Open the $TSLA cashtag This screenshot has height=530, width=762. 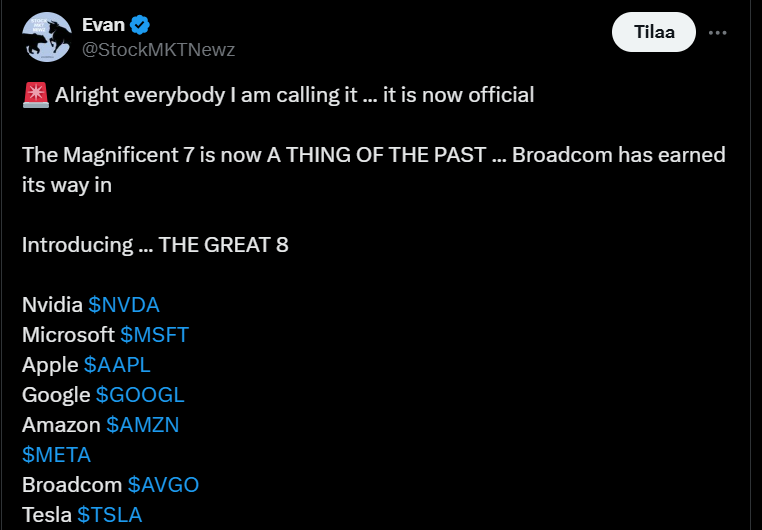110,515
